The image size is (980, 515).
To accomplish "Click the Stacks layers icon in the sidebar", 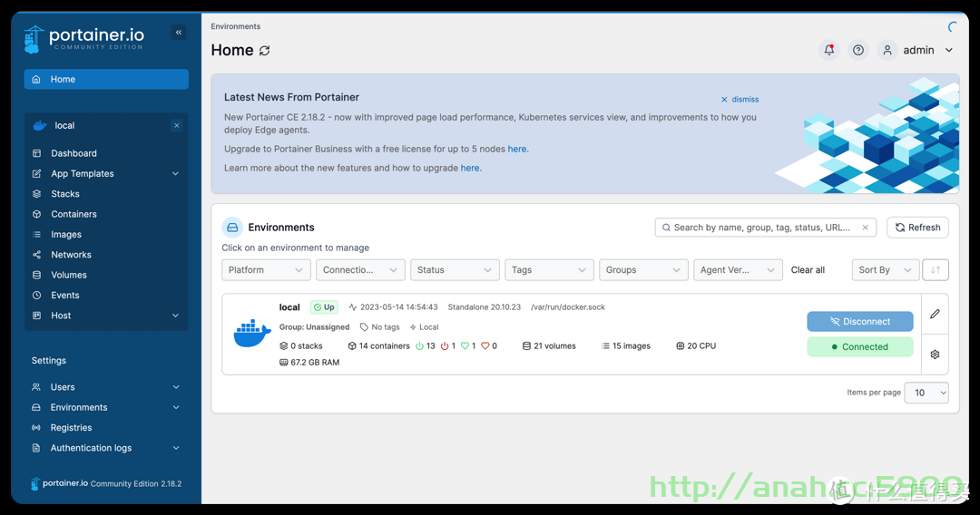I will point(37,193).
